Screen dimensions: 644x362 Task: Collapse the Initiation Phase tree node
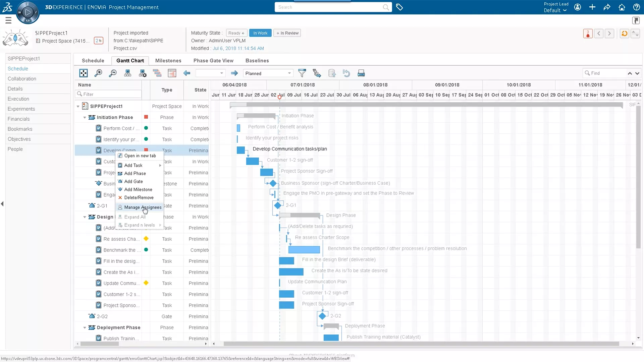[x=85, y=117]
